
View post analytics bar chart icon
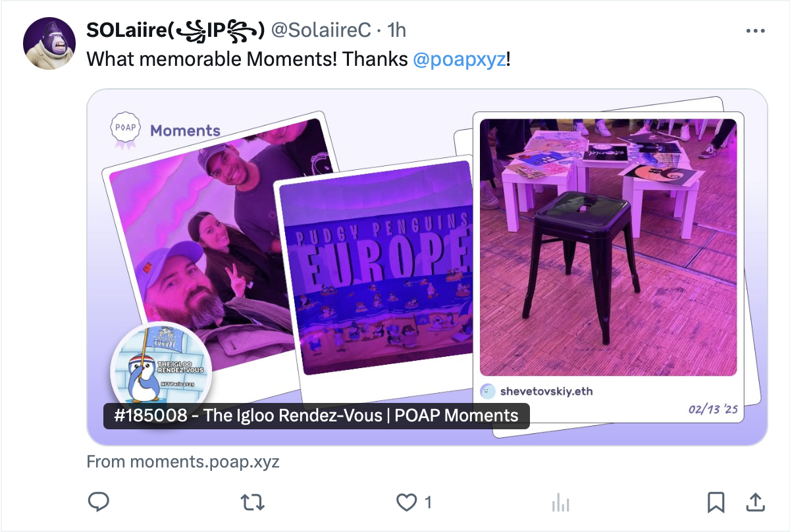[x=560, y=503]
